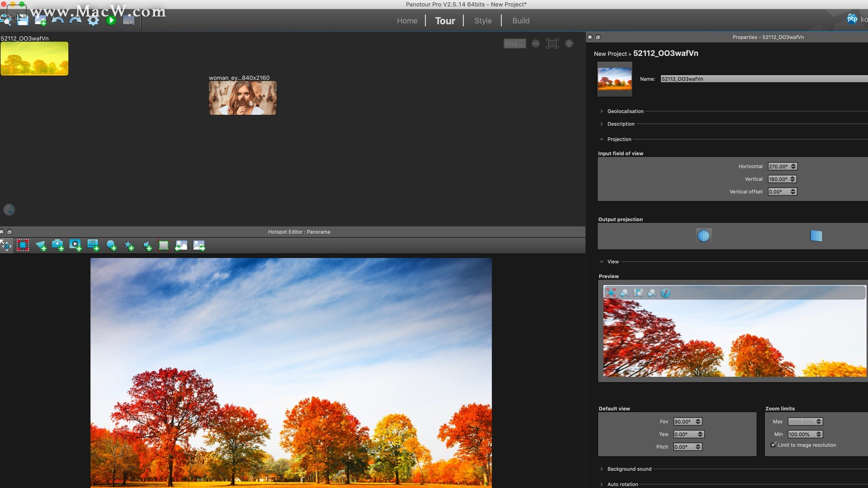Click the green Preview tour play icon

tap(111, 20)
